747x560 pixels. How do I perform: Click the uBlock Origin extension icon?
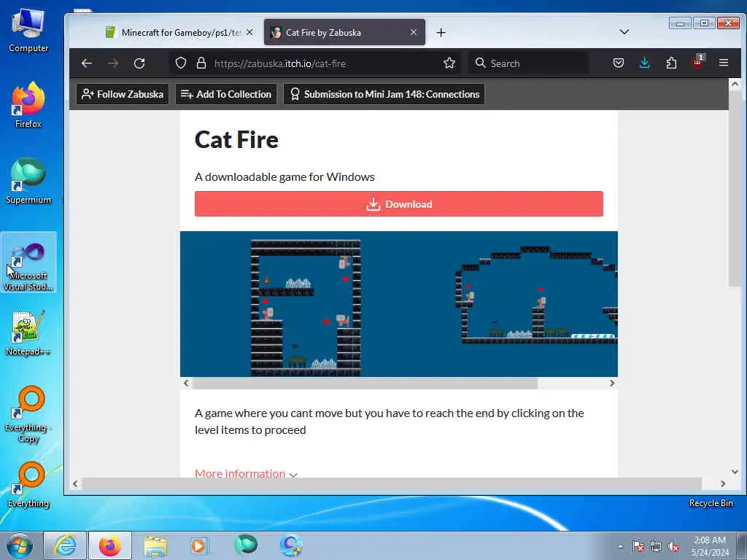coord(698,63)
